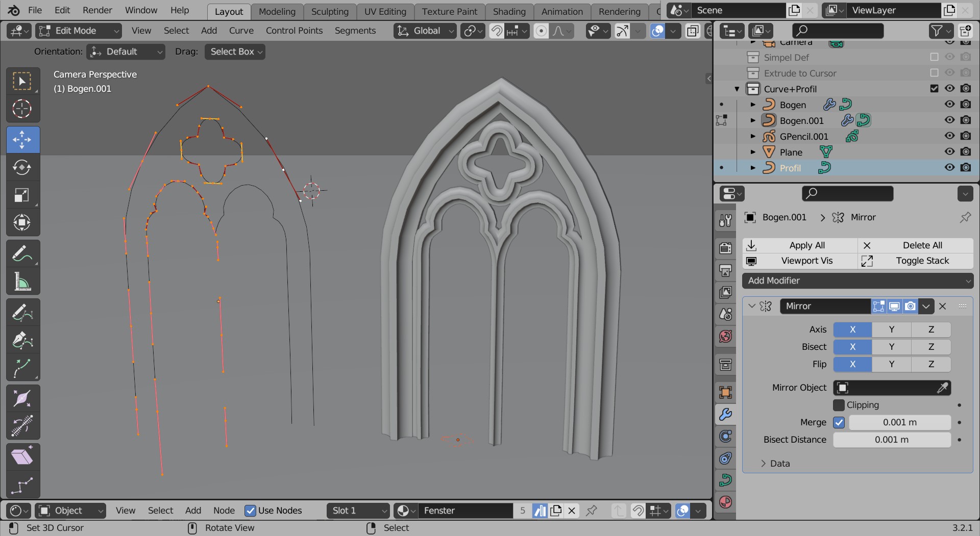980x536 pixels.
Task: Switch to the Sculpting workspace tab
Action: 330,11
